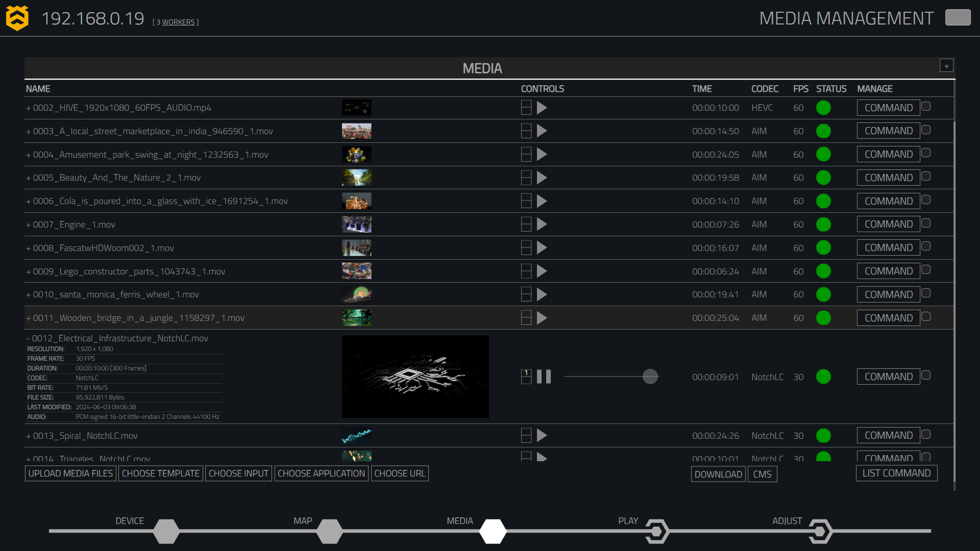This screenshot has height=551, width=980.
Task: Click the pause icon for 0012_Electrical_Infrastructure
Action: click(x=544, y=376)
